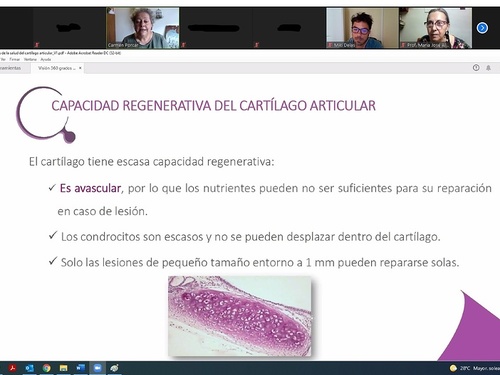Image resolution: width=500 pixels, height=375 pixels.
Task: Open Acrobat notifications bell
Action: (x=488, y=68)
